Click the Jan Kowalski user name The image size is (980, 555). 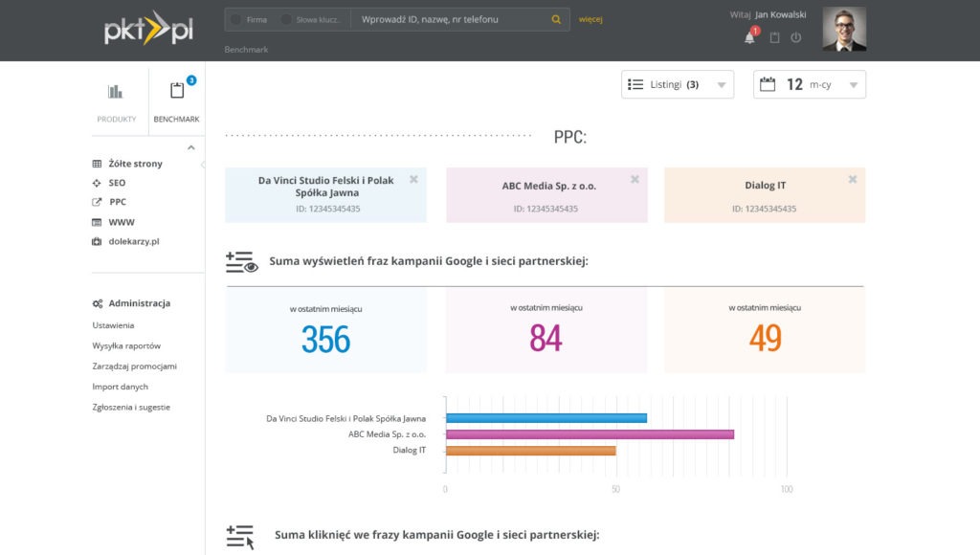click(780, 14)
